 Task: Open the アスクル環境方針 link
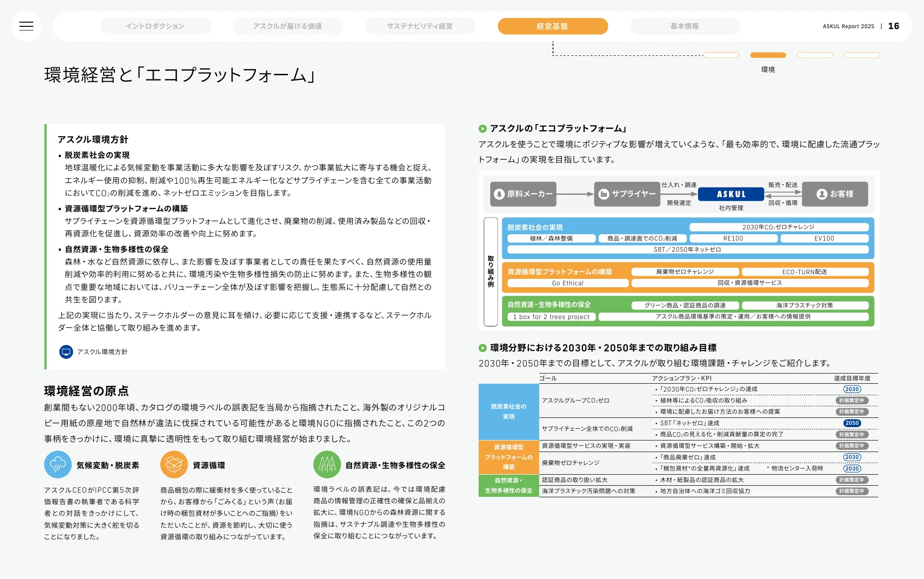click(102, 352)
